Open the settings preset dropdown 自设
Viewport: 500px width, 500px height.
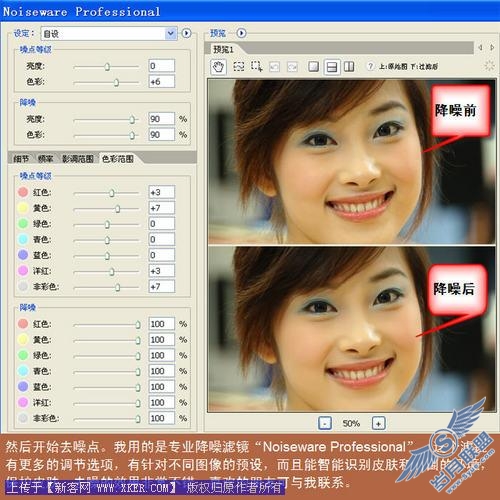(x=109, y=34)
